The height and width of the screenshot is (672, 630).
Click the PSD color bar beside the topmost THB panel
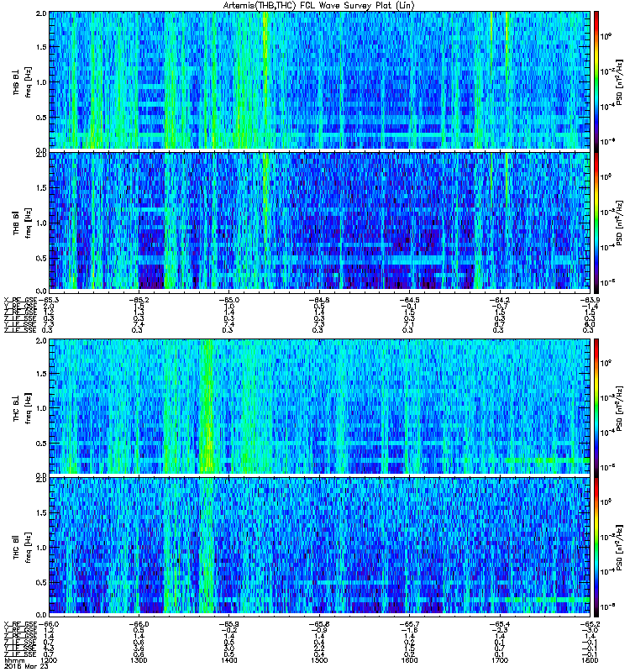coord(596,80)
